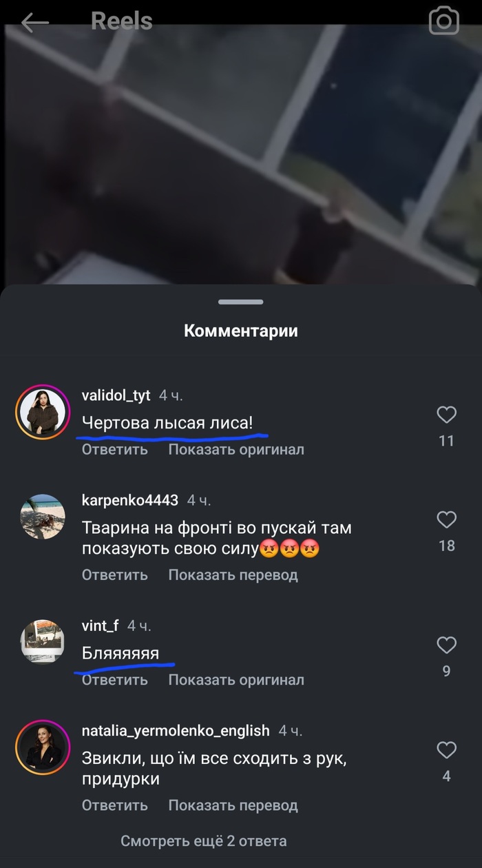Show original of vint_f's comment
Viewport: 482px width, 868px height.
(x=236, y=680)
